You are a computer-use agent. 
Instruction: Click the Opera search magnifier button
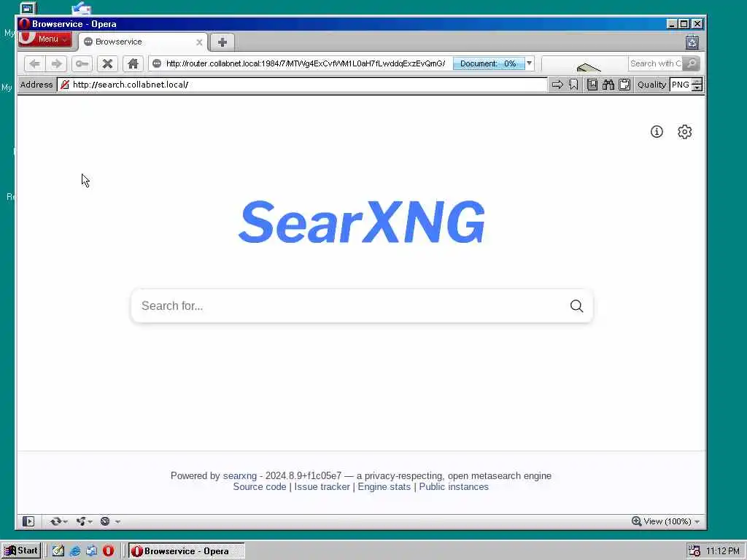tap(692, 64)
